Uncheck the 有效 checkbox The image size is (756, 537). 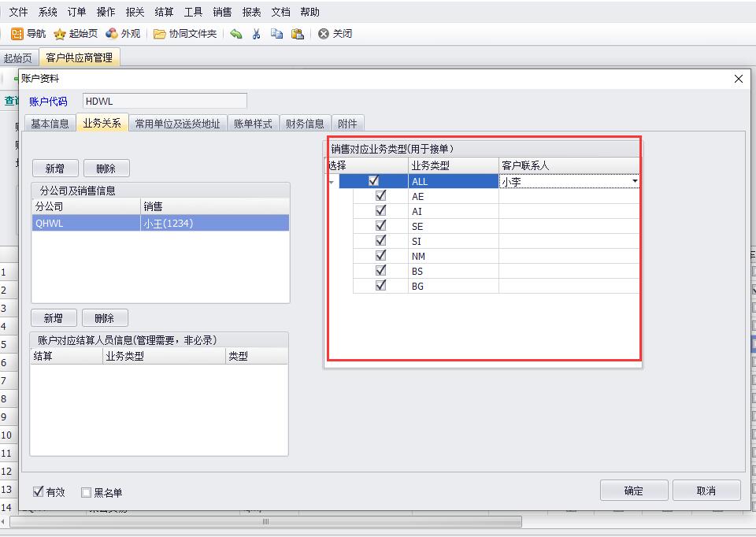pyautogui.click(x=39, y=492)
